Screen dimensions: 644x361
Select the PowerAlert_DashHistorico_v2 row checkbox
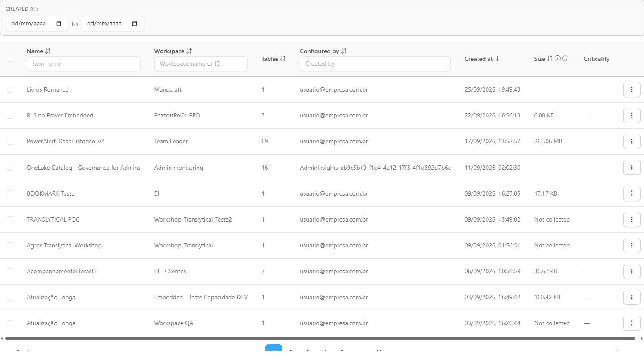tap(10, 142)
